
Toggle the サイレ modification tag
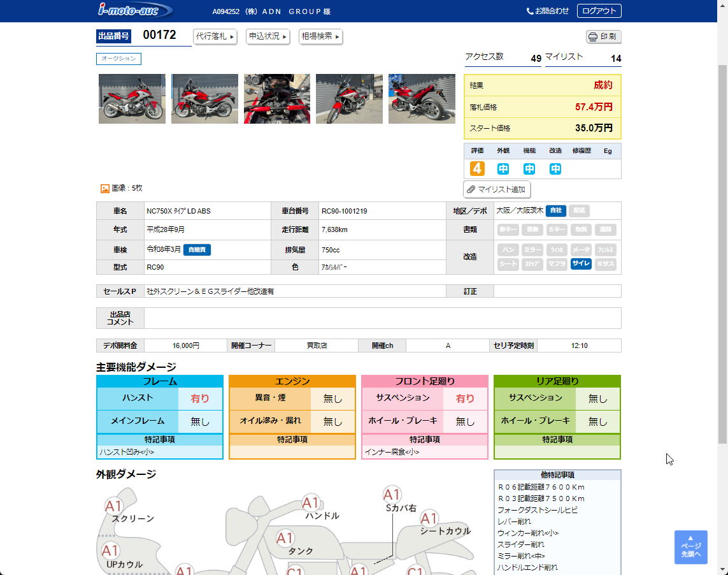pyautogui.click(x=581, y=263)
